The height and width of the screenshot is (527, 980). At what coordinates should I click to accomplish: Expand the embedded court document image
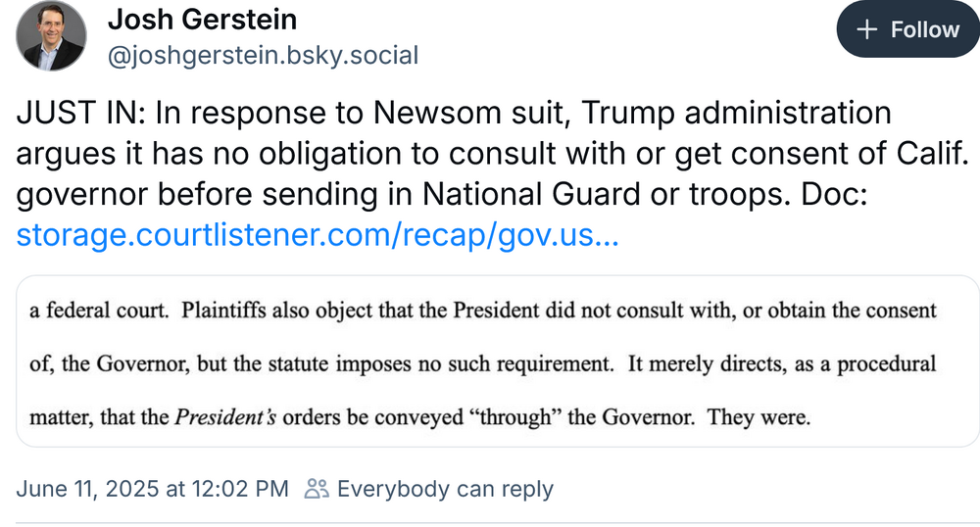coord(498,363)
